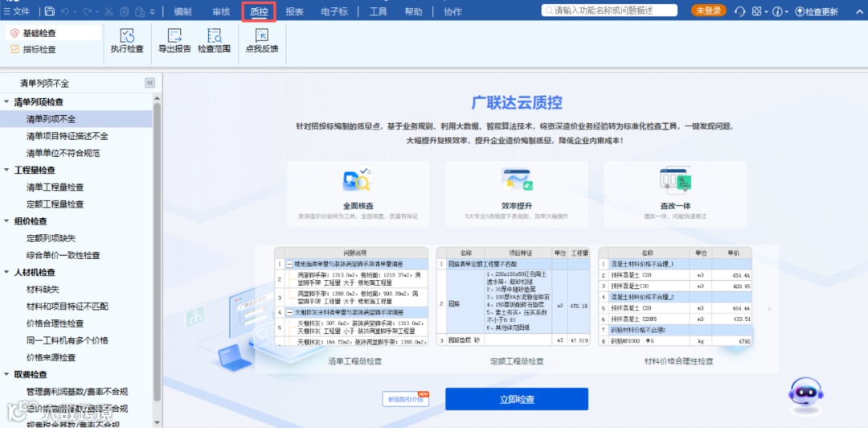Screen dimensions: 868x428
Task: Open the undo history dropdown arrow
Action: point(75,11)
